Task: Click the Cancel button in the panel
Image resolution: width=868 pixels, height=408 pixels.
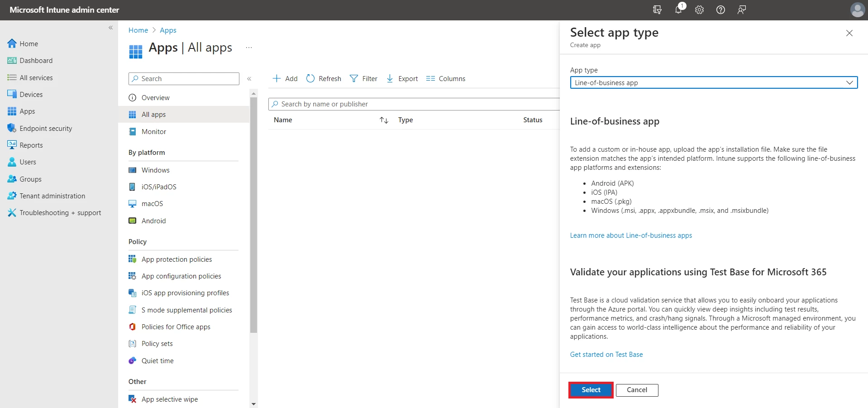Action: coord(637,390)
